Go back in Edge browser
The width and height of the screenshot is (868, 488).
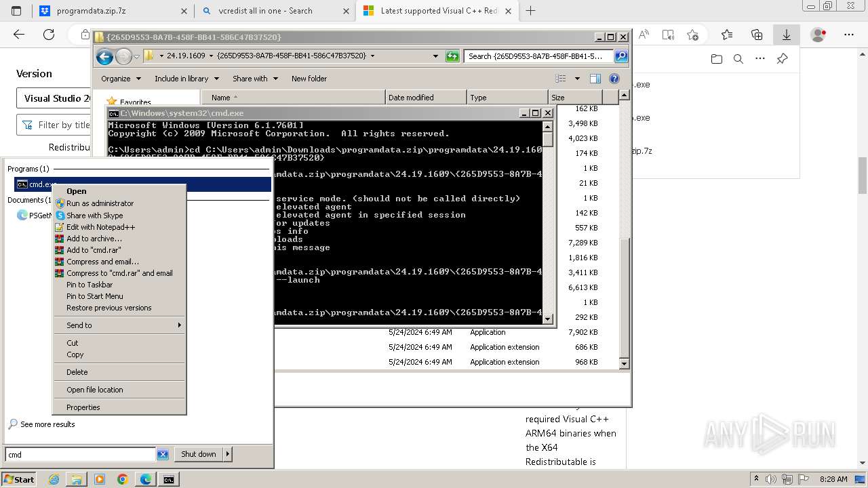[19, 35]
